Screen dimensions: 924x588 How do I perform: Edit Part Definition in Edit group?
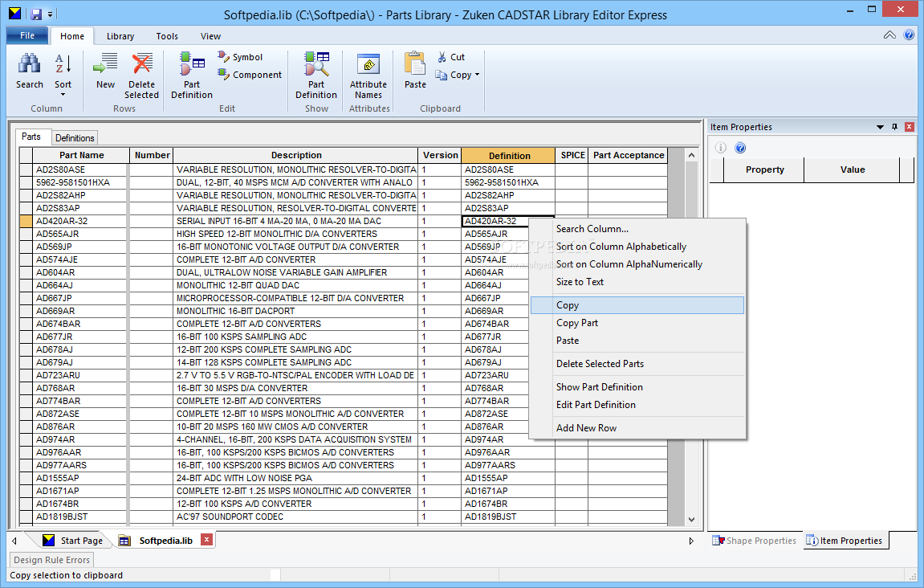click(192, 76)
